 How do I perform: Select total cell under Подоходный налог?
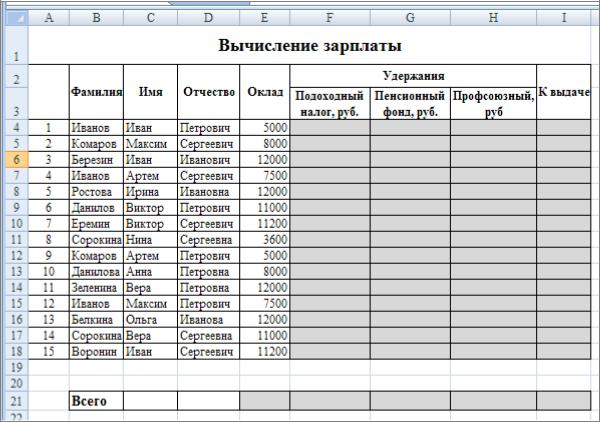point(330,401)
